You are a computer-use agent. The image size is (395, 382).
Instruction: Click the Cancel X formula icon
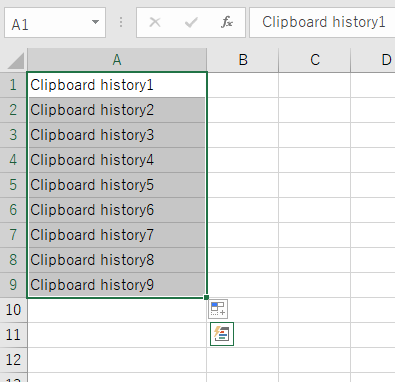click(x=155, y=22)
